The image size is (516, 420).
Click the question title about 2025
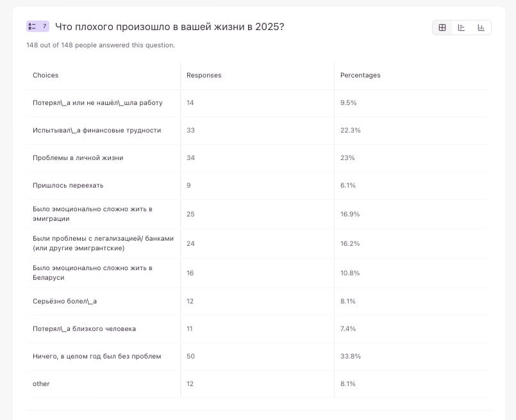[x=170, y=26]
